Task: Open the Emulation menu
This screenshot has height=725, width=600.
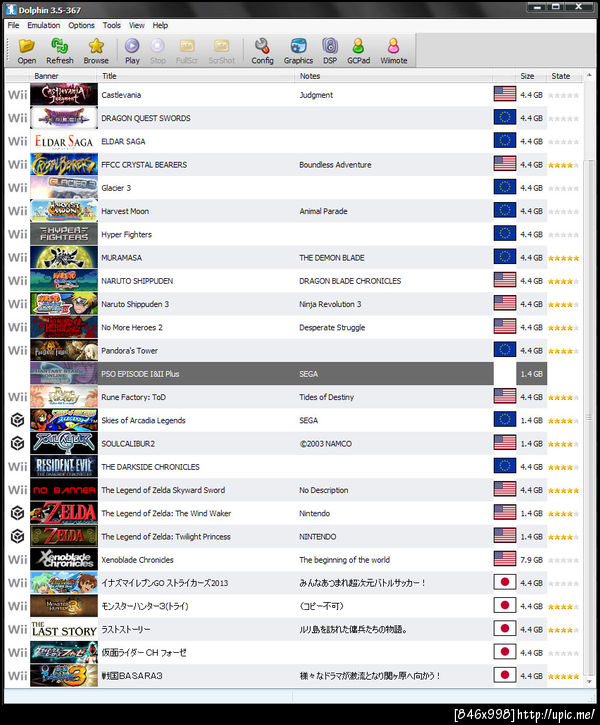Action: [x=43, y=25]
